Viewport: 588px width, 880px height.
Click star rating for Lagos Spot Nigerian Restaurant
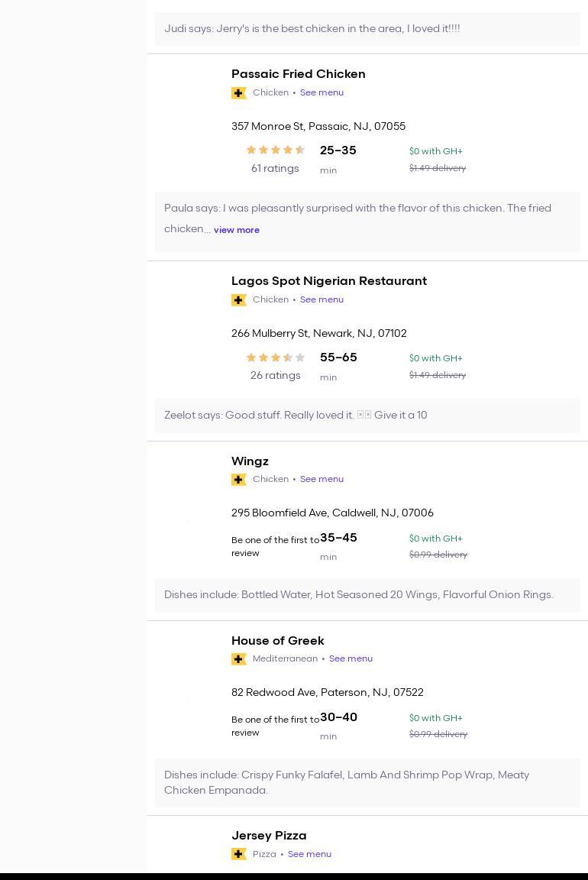pos(275,357)
